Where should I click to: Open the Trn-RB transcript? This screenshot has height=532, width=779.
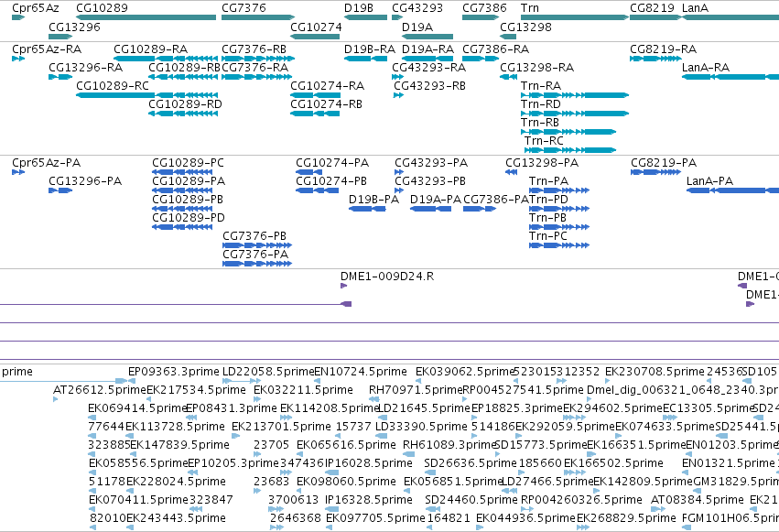568,132
